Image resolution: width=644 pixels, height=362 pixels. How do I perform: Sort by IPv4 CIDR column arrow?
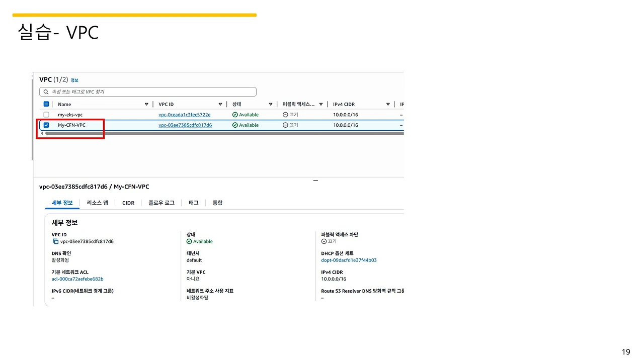388,104
